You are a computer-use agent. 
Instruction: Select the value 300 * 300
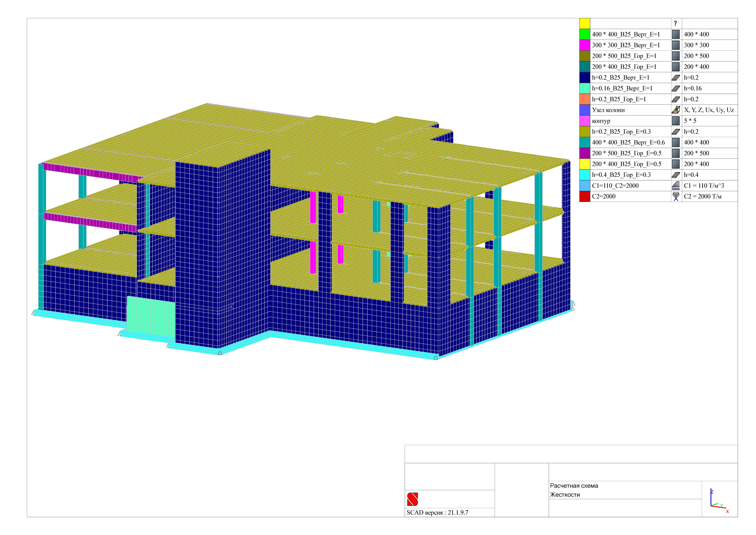point(696,45)
